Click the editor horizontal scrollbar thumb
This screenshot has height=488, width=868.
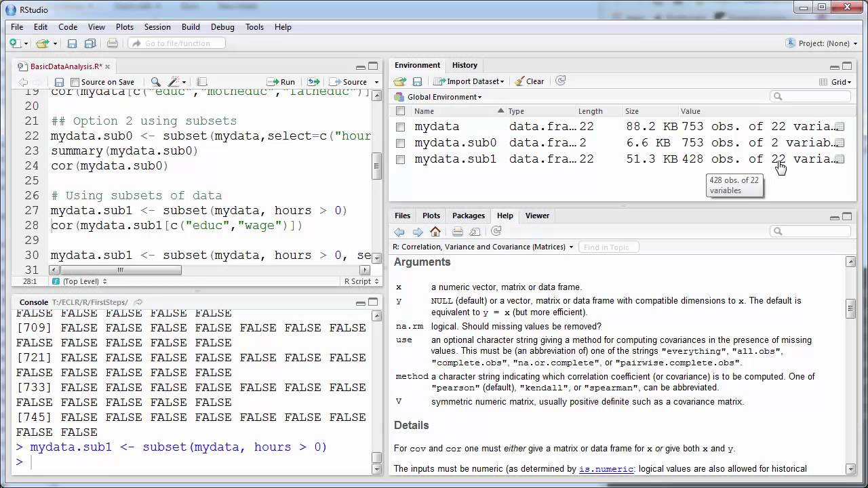click(x=120, y=270)
